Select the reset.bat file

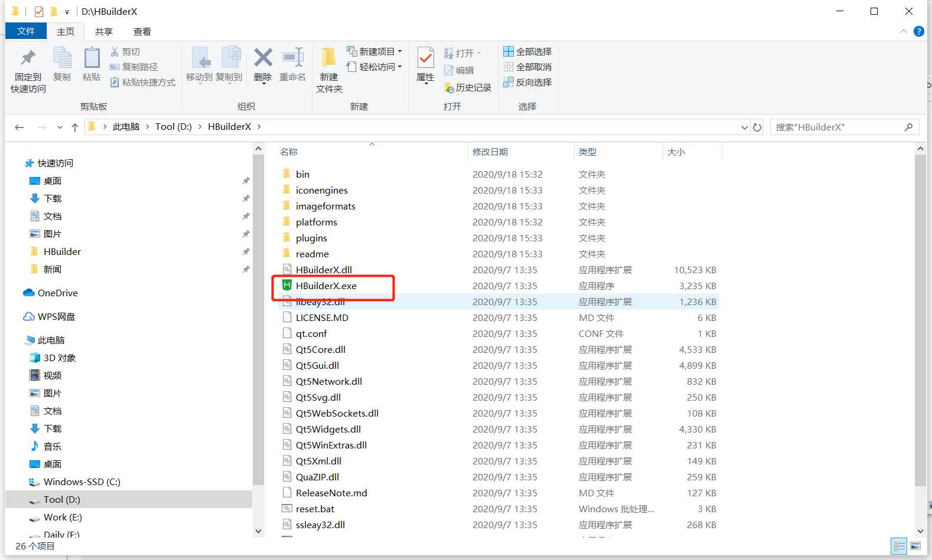(315, 509)
